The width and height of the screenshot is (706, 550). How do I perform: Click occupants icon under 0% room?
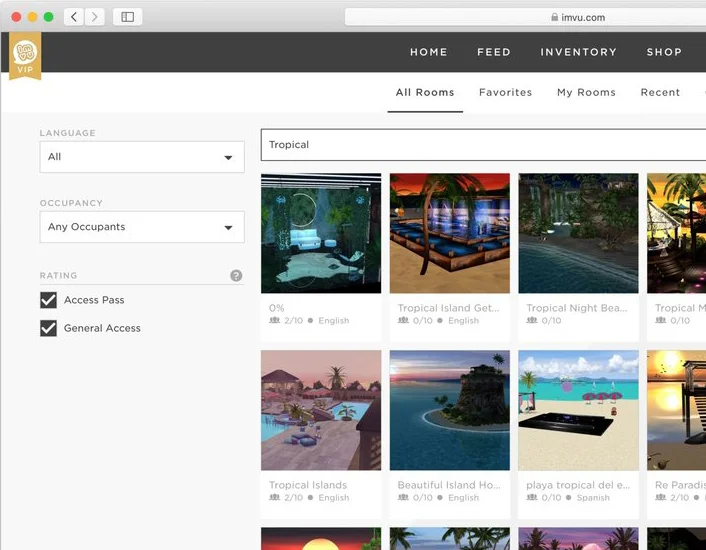pos(275,320)
